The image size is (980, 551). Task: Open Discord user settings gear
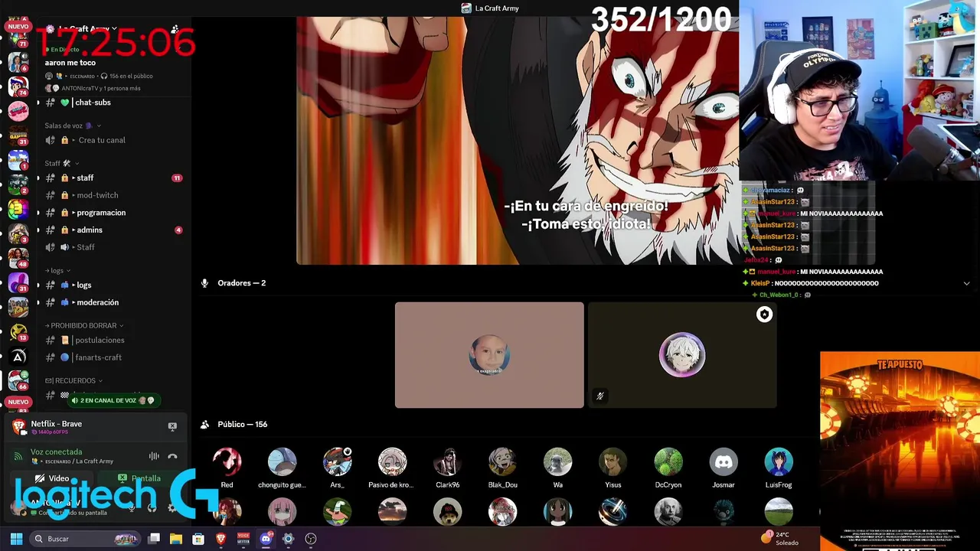tap(171, 507)
